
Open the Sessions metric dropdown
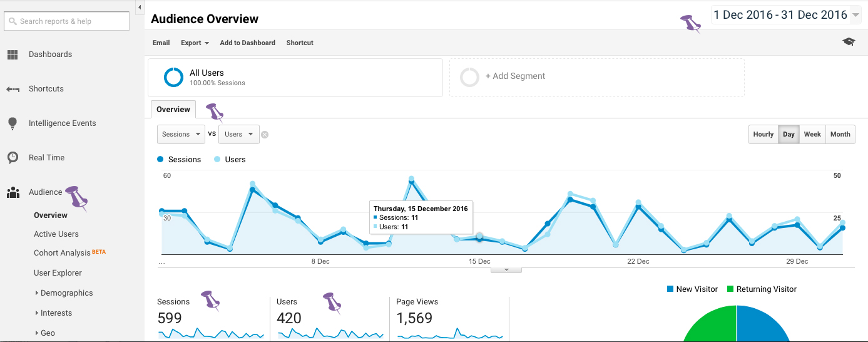pos(181,134)
